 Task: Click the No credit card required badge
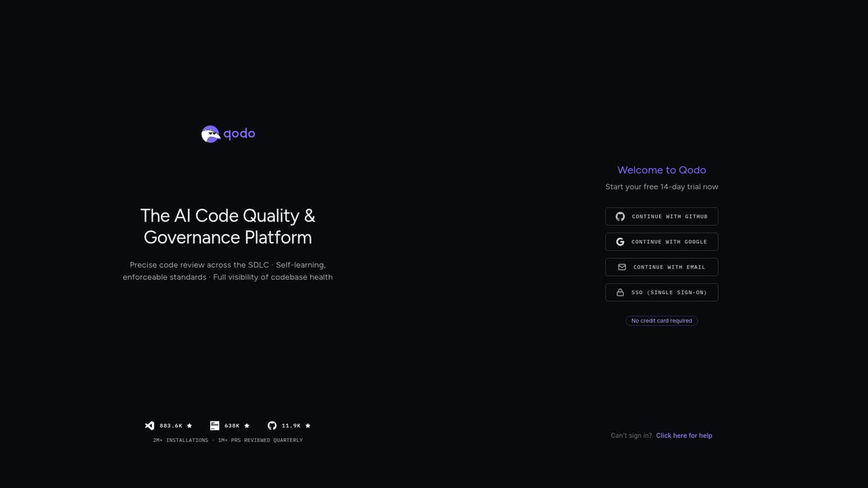pyautogui.click(x=662, y=321)
